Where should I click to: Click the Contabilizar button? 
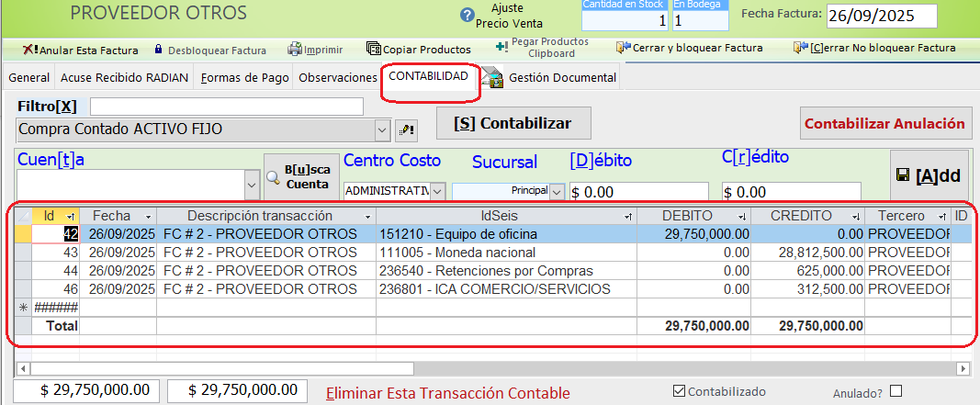(x=513, y=123)
